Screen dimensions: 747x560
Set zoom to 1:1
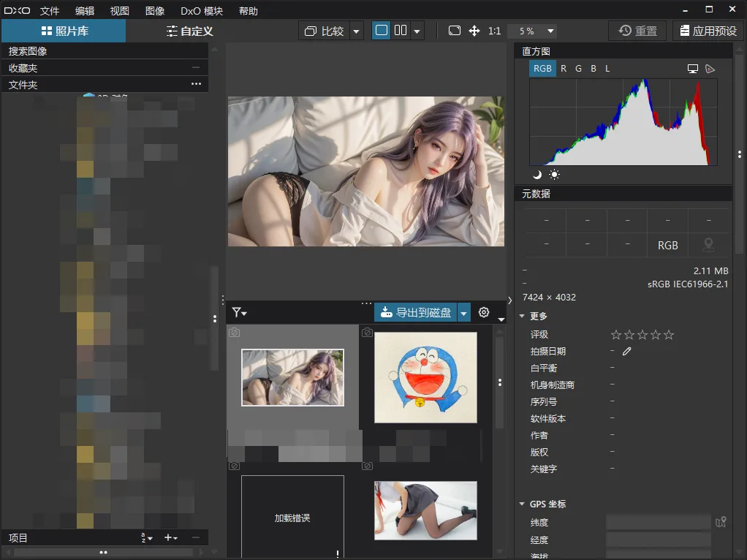(x=495, y=31)
